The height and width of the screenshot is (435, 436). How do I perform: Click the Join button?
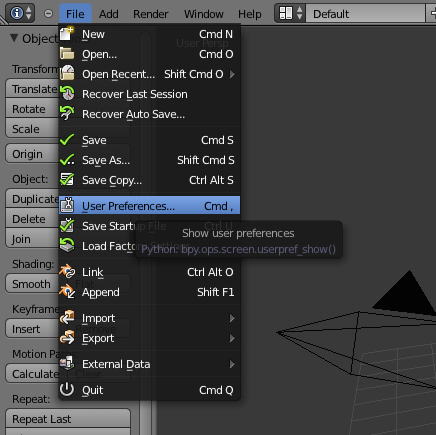[32, 239]
